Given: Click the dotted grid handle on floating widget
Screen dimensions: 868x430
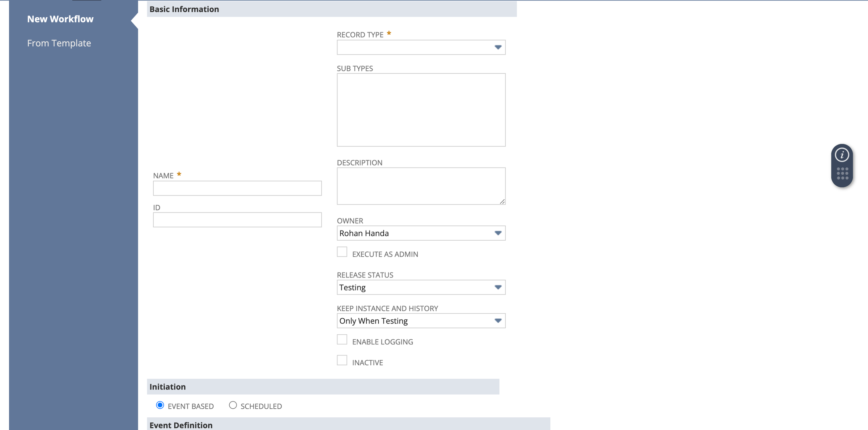Looking at the screenshot, I should (842, 173).
